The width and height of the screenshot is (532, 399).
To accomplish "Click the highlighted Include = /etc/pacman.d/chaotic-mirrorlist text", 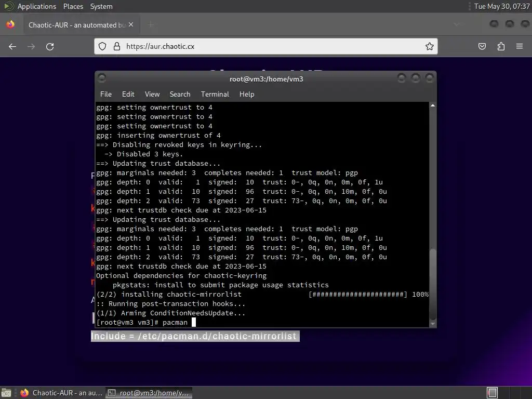I will pos(195,336).
